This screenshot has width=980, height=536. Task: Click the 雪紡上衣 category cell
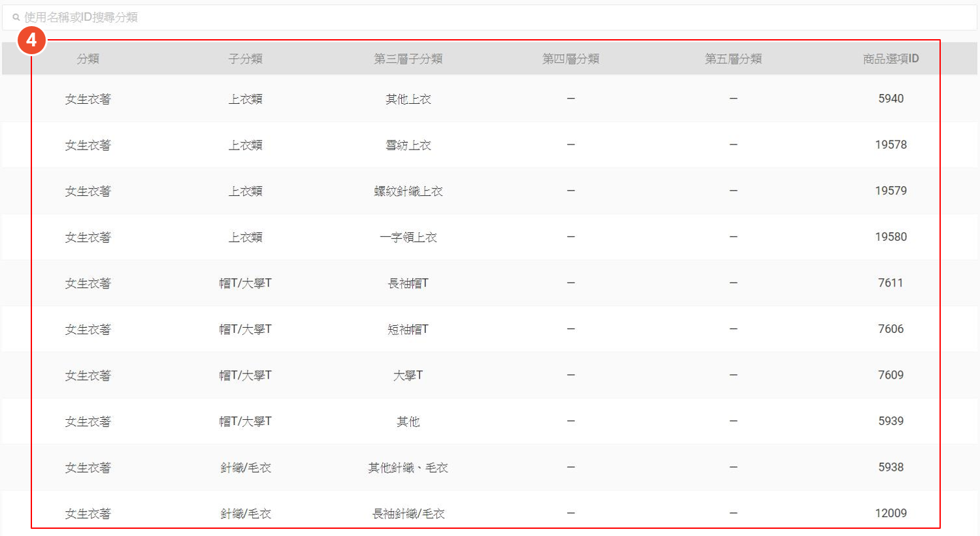pyautogui.click(x=408, y=145)
